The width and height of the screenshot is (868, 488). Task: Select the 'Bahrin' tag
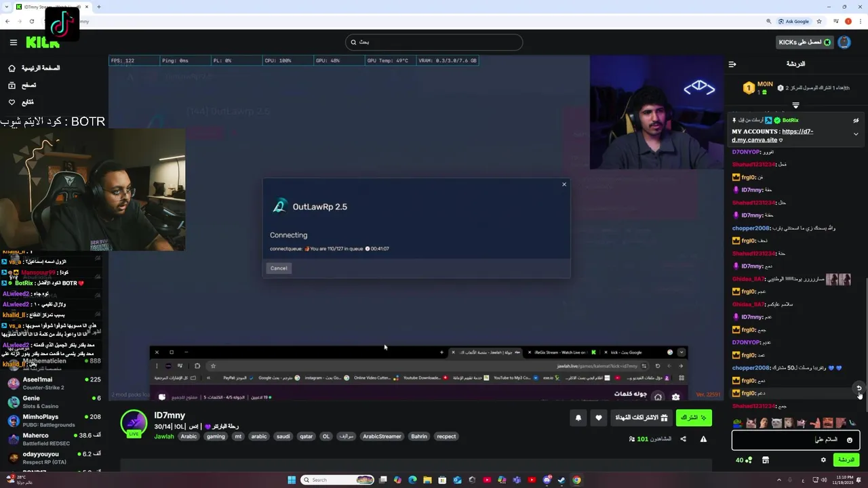[x=419, y=436]
